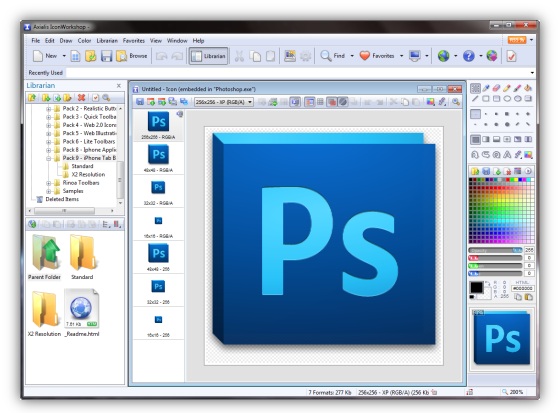Image resolution: width=560 pixels, height=413 pixels.
Task: Select the rectangular selection tool
Action: click(475, 88)
